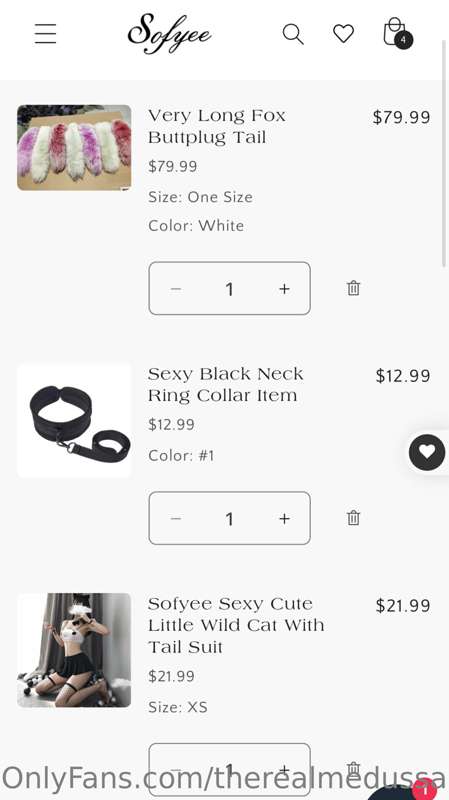Open the search magnifier icon

pos(293,34)
